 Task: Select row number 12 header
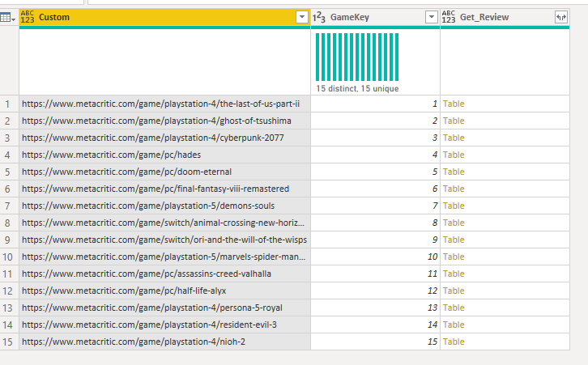coord(9,291)
